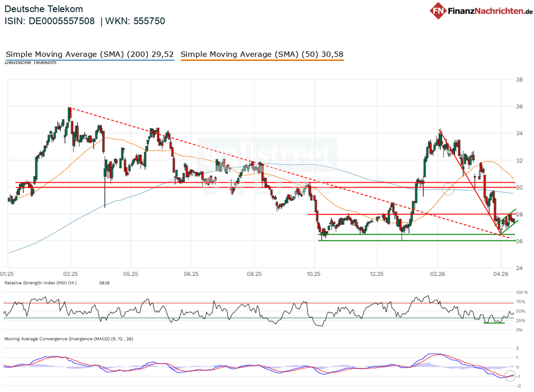Click the 01.25 date label
534x392 pixels.
pos(8,274)
